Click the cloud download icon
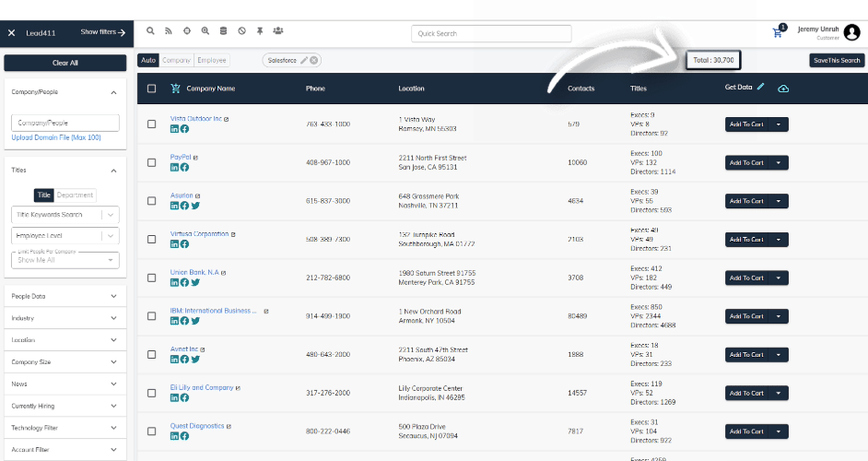This screenshot has width=868, height=461. coord(783,89)
